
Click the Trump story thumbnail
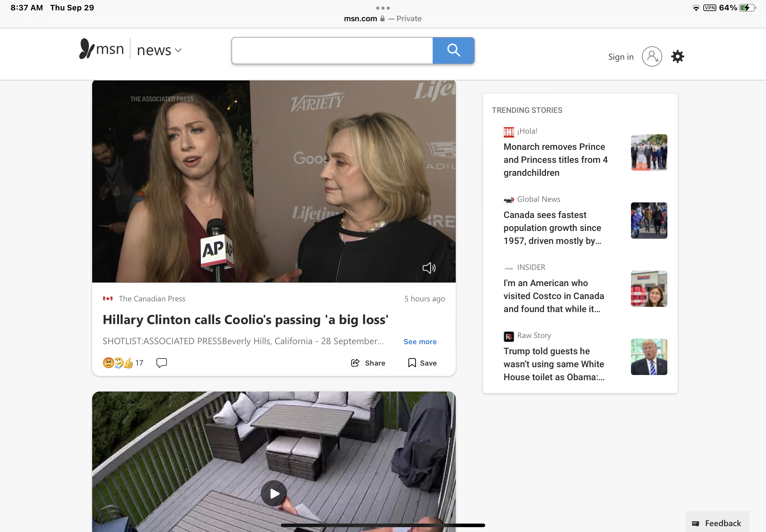click(x=649, y=357)
